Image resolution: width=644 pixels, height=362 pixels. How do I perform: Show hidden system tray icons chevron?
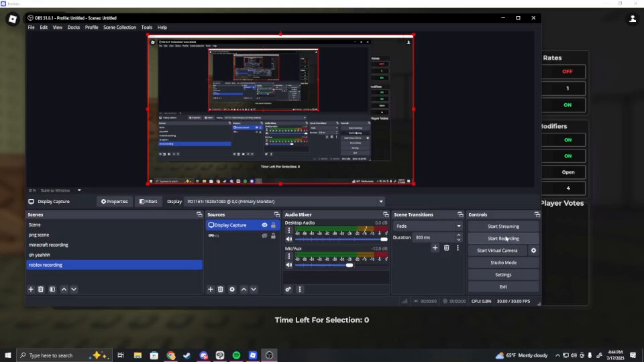click(557, 355)
